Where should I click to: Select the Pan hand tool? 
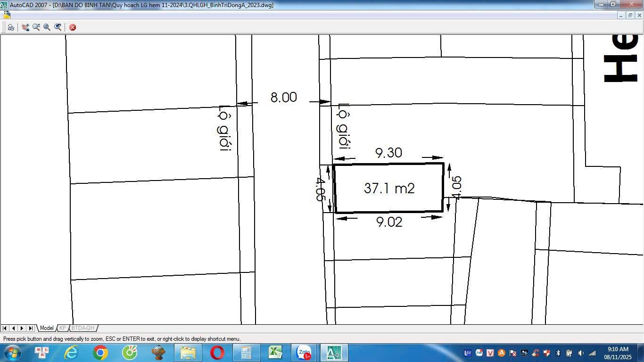tap(25, 27)
